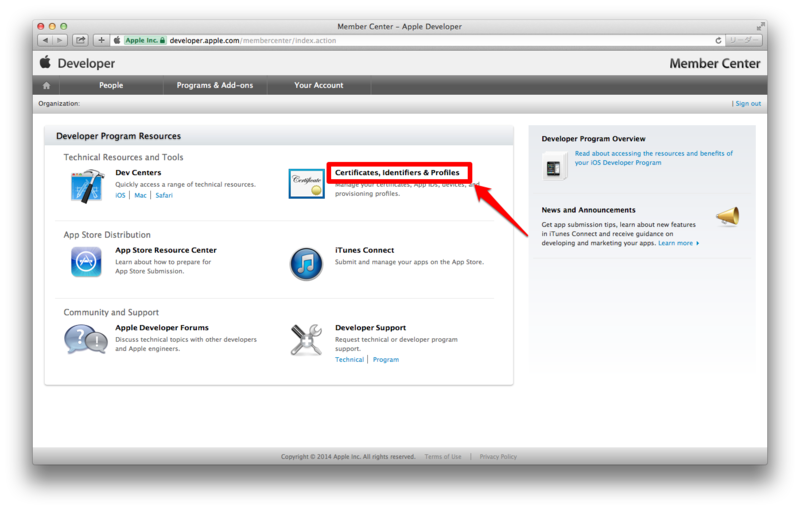Click the Certificate icon
The height and width of the screenshot is (510, 800).
pos(306,184)
